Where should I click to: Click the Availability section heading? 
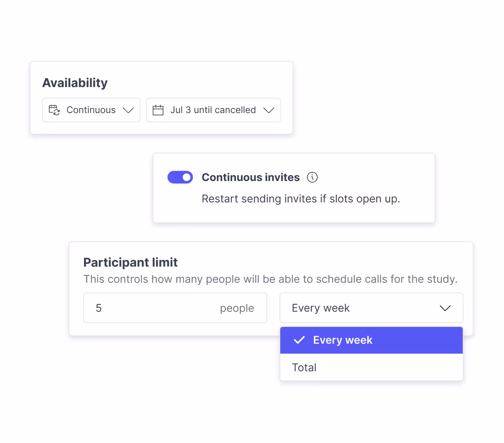coord(75,82)
